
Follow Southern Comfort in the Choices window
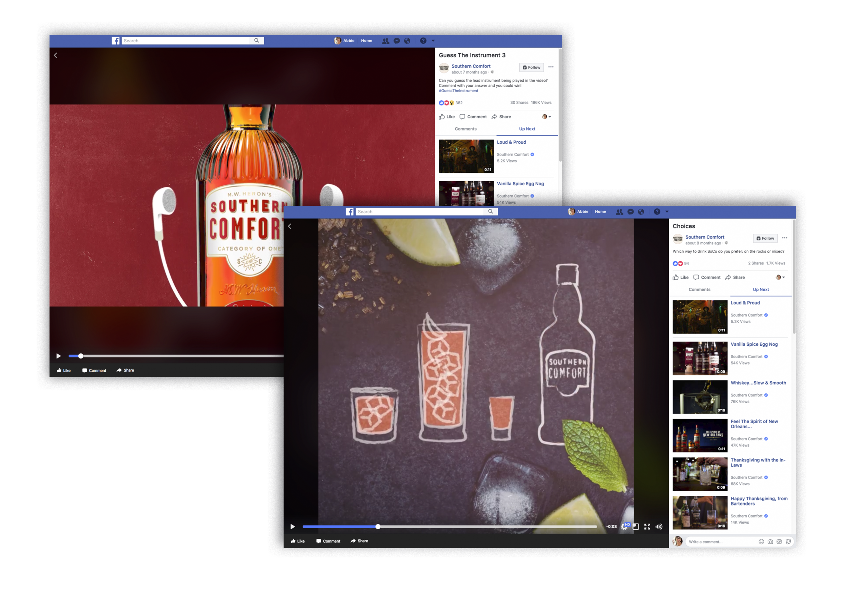(765, 238)
